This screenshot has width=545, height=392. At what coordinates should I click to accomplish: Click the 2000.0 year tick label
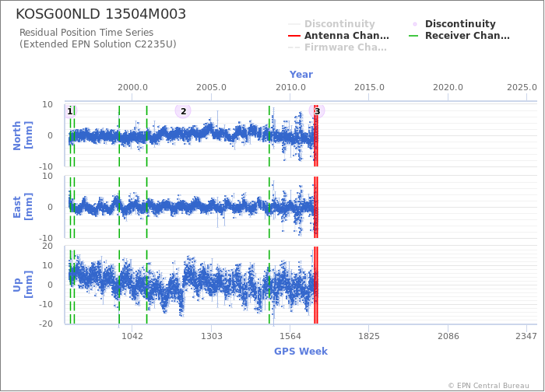tap(132, 87)
